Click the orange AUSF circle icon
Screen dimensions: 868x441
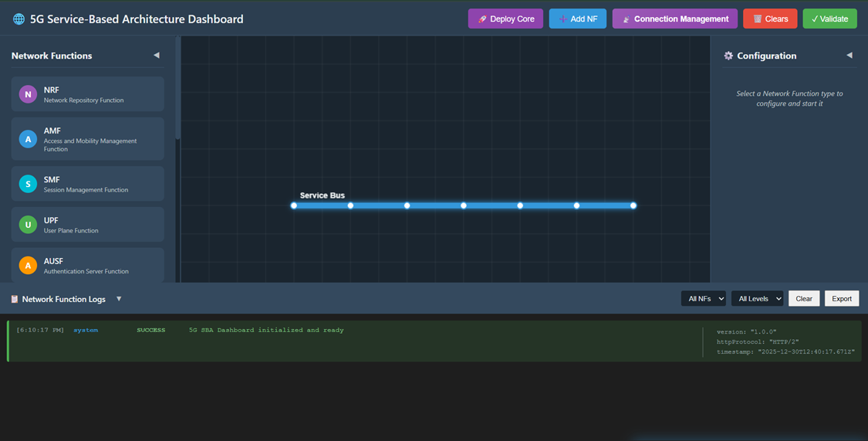29,266
